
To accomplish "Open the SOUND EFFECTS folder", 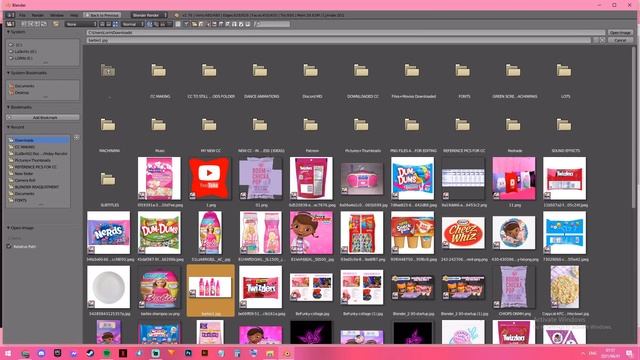I will 564,125.
